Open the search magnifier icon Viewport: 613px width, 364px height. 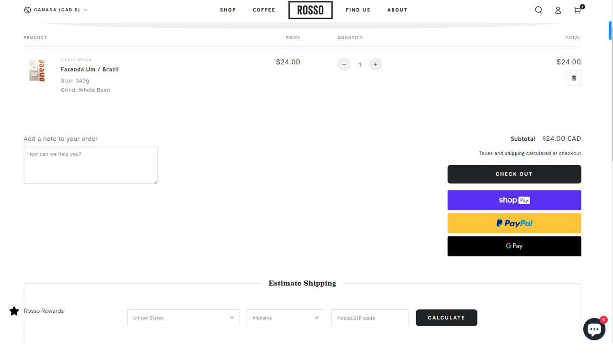pyautogui.click(x=538, y=10)
